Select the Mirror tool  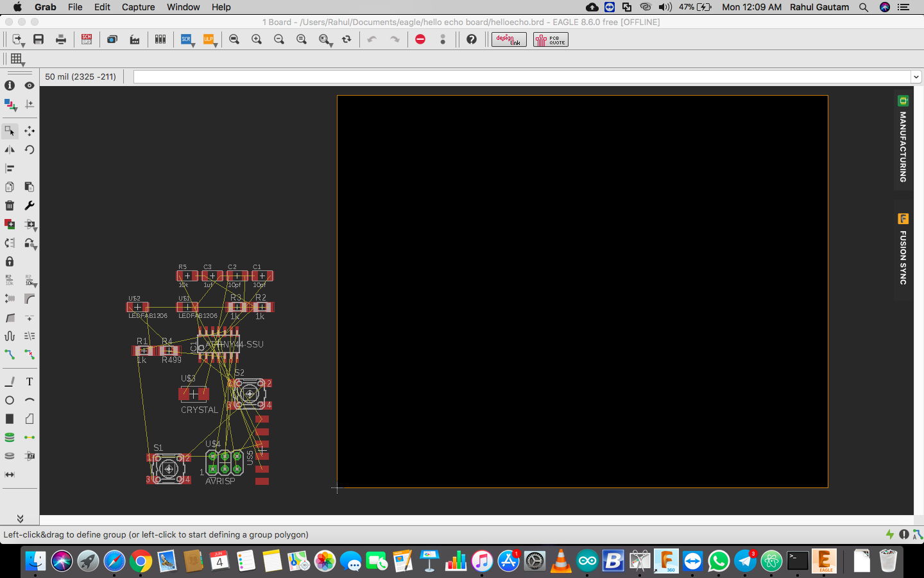pos(10,150)
